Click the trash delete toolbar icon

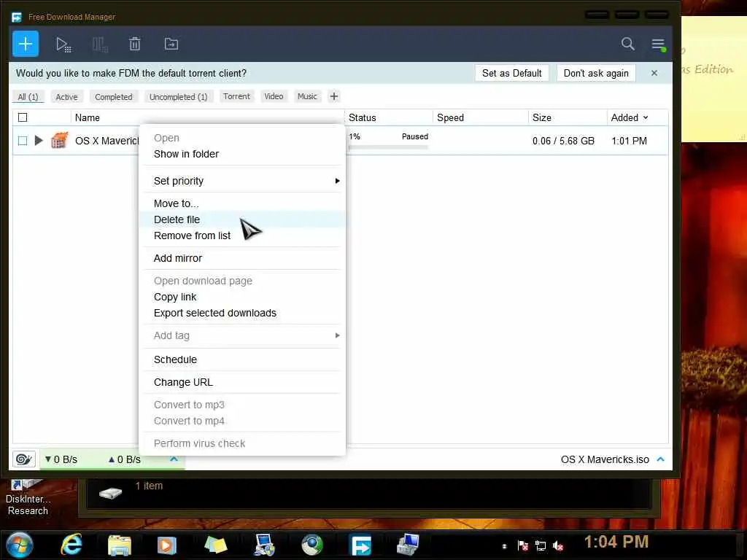[x=135, y=44]
